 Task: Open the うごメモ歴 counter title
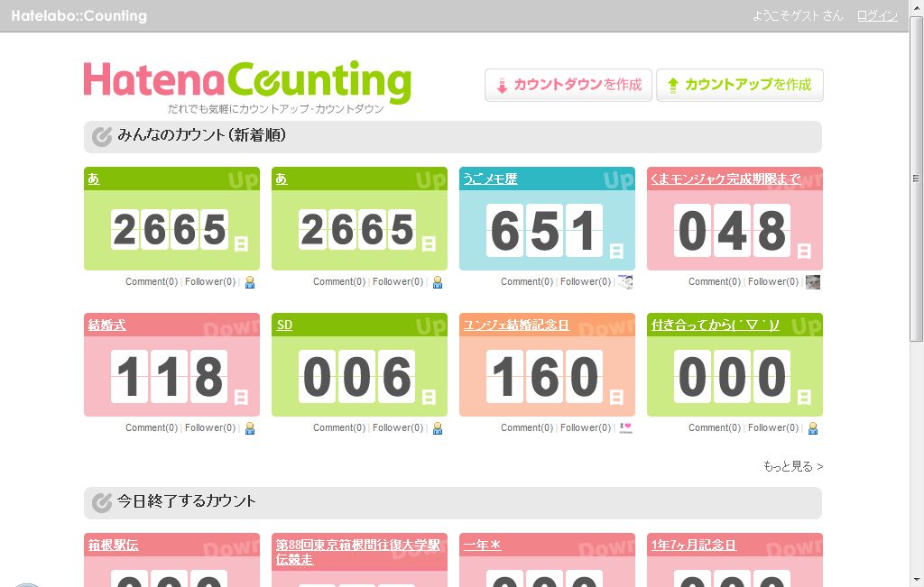490,179
